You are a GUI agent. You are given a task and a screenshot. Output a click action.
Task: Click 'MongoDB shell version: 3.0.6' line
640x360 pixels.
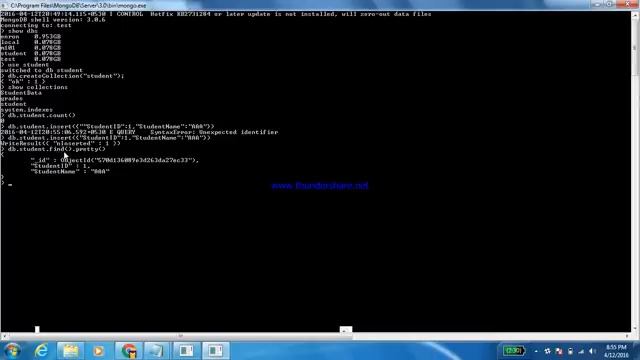point(53,20)
